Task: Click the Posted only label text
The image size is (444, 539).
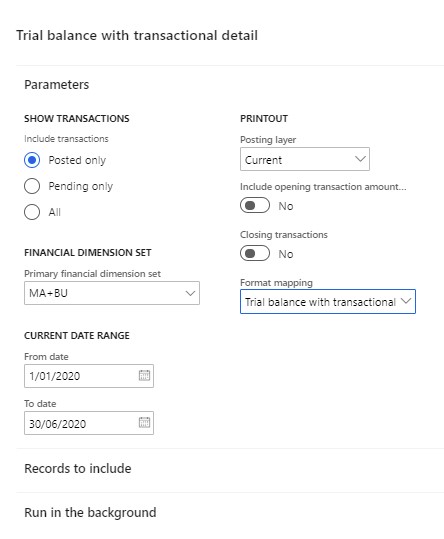Action: tap(77, 160)
